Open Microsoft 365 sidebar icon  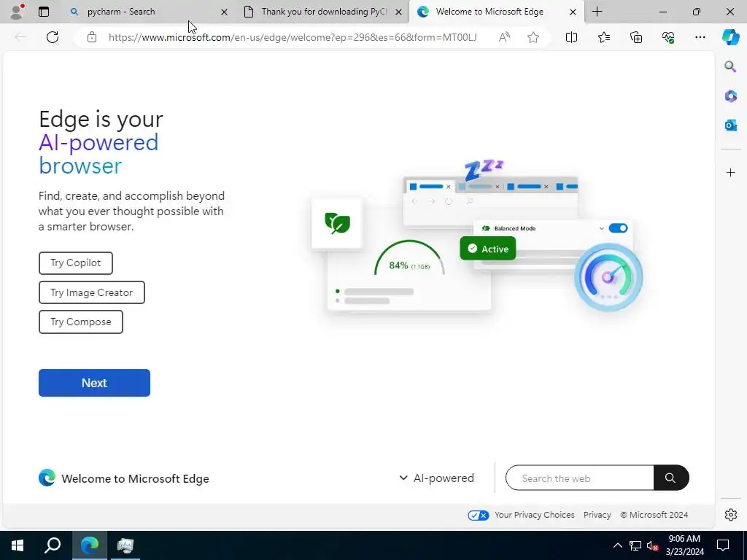click(730, 96)
